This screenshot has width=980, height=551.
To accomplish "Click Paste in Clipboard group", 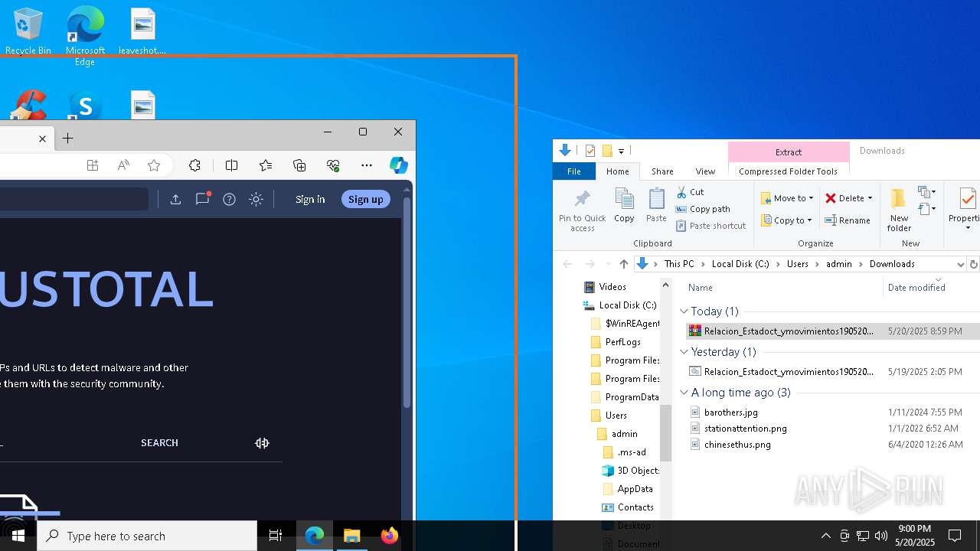I will click(656, 205).
